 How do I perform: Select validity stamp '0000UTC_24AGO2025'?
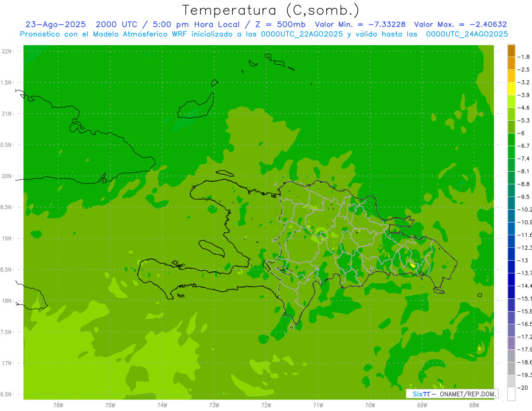[x=467, y=34]
